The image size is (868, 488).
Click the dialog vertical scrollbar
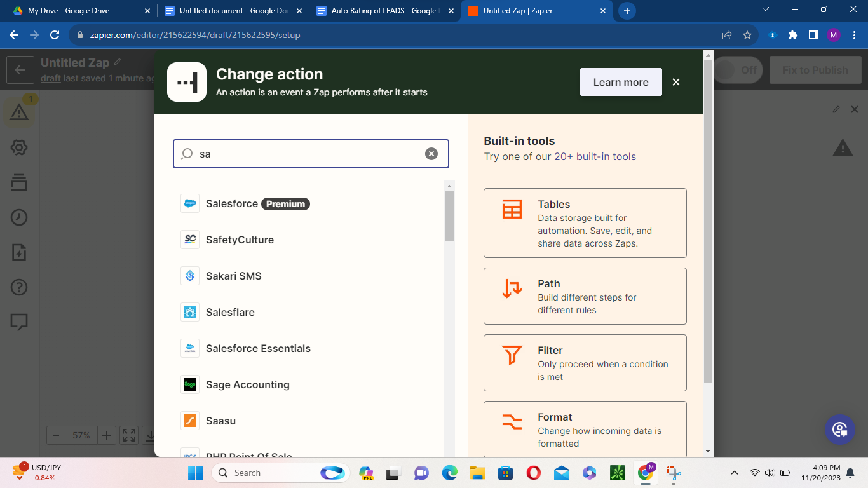coord(708,222)
